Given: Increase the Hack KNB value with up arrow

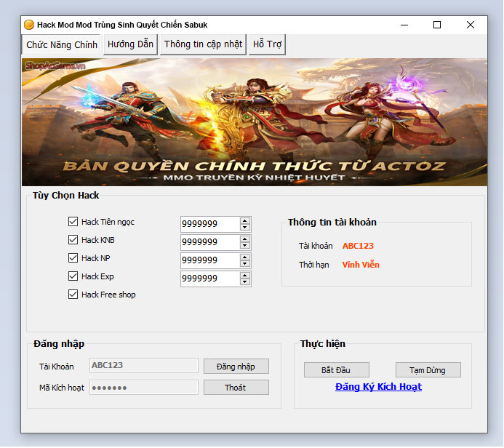Looking at the screenshot, I should coord(245,239).
